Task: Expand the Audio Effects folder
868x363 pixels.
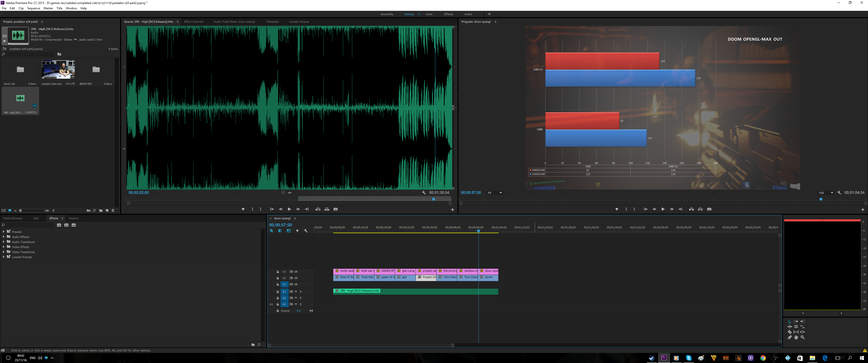Action: (4, 237)
